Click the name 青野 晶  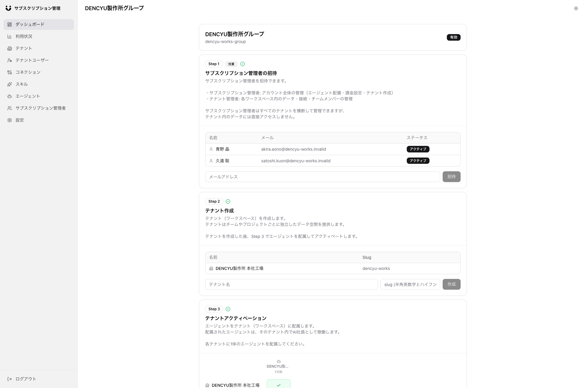[x=222, y=149]
